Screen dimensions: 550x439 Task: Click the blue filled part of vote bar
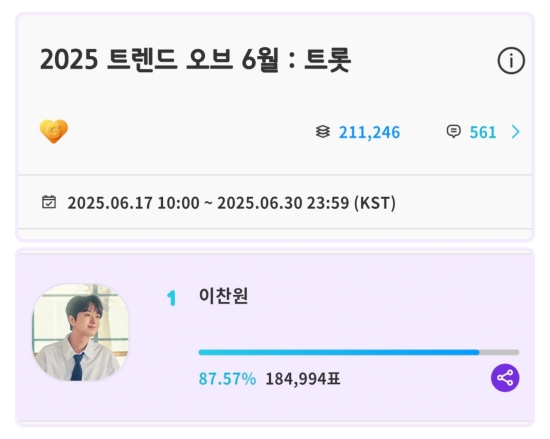(x=339, y=352)
